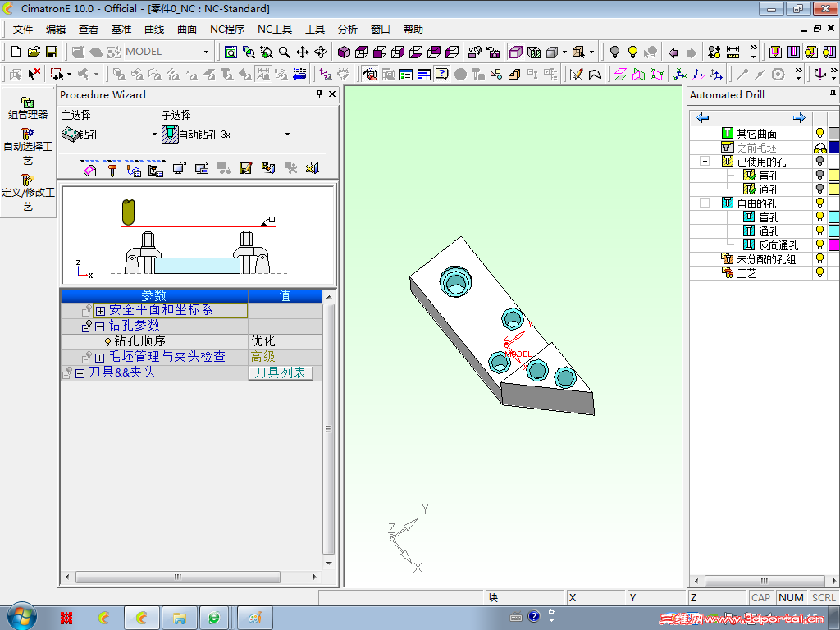
Task: Toggle visibility bulb for 其它曲面
Action: click(x=819, y=133)
